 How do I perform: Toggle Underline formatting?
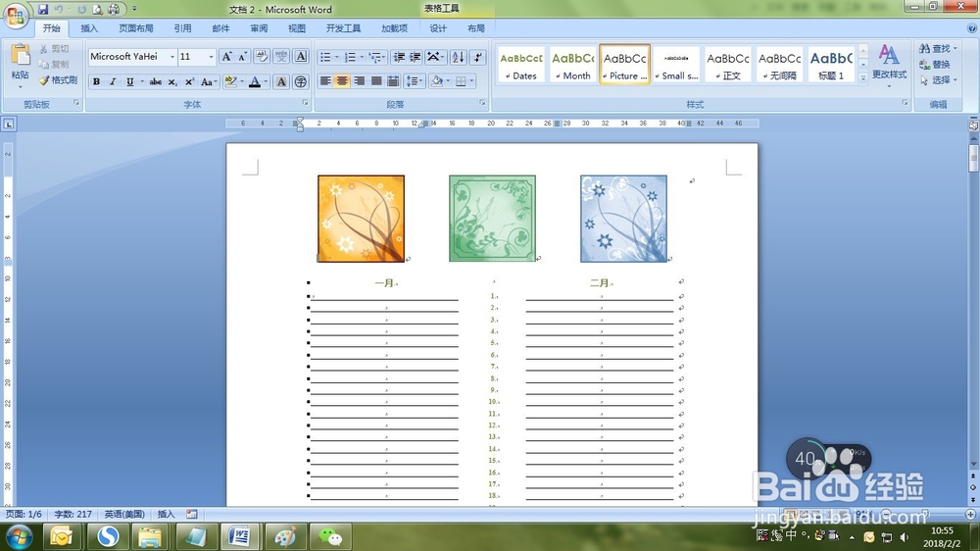click(129, 82)
